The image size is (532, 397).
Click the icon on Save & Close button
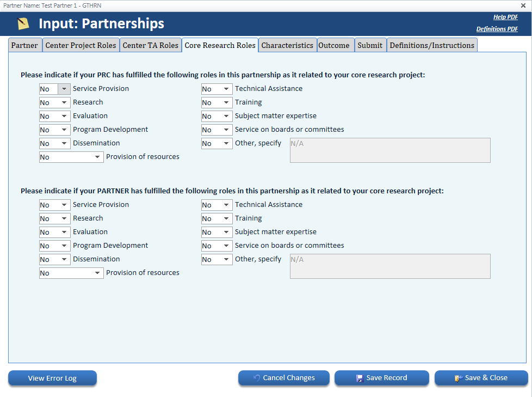(x=458, y=378)
